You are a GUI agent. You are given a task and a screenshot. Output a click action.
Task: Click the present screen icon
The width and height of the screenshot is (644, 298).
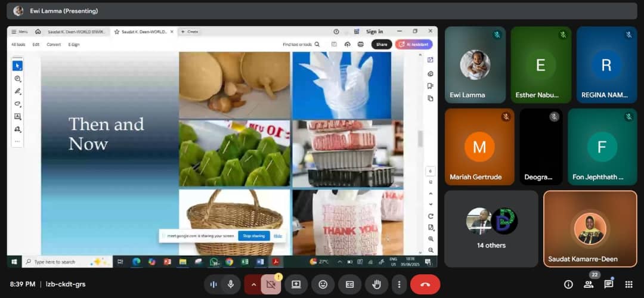[x=296, y=284]
